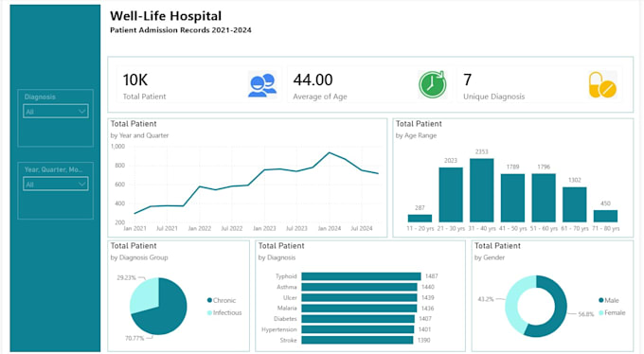Open the Year, Quarter, Month slicer dropdown
The image size is (644, 354).
pyautogui.click(x=56, y=184)
